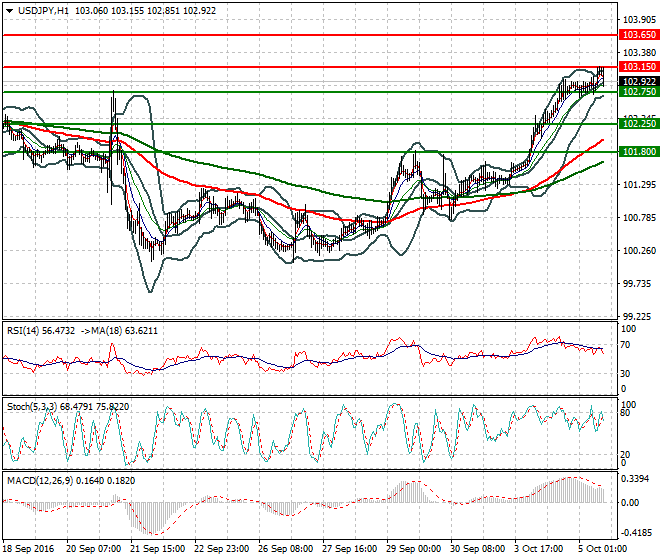The image size is (660, 560).
Task: Click the current price 102.922 label
Action: (x=639, y=81)
